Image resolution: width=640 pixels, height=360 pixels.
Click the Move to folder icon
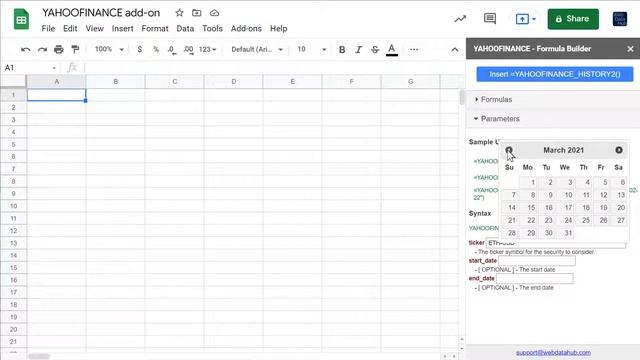(197, 13)
